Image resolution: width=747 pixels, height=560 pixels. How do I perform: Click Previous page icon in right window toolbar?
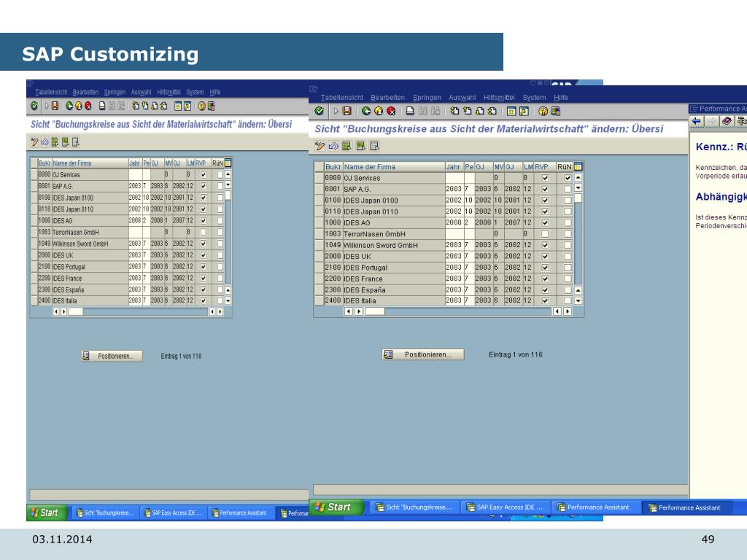468,111
